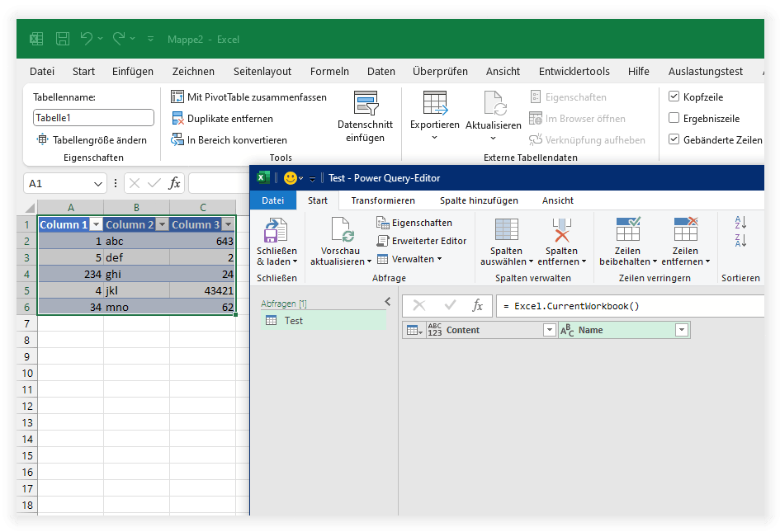Click Duplikate entfernen

click(224, 118)
